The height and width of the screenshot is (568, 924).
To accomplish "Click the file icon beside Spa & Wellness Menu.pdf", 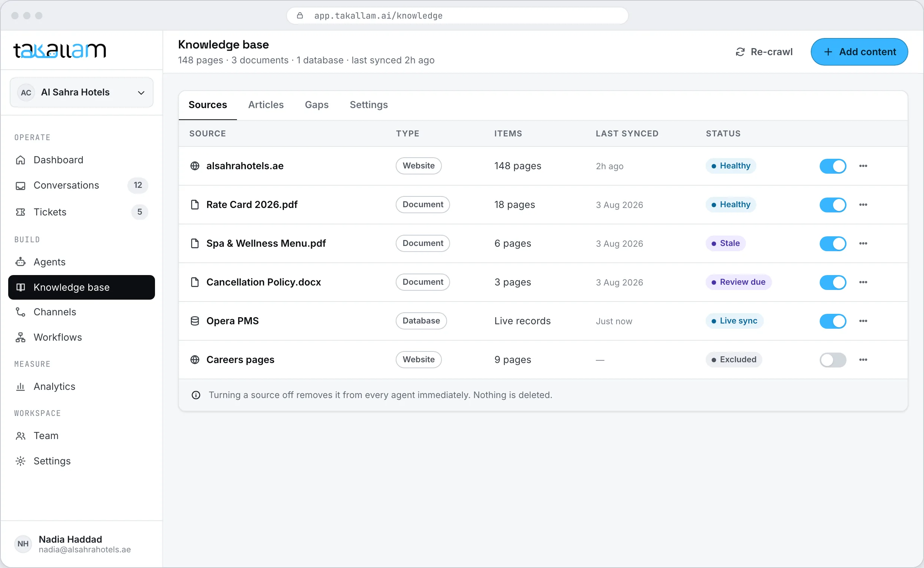I will (x=194, y=243).
